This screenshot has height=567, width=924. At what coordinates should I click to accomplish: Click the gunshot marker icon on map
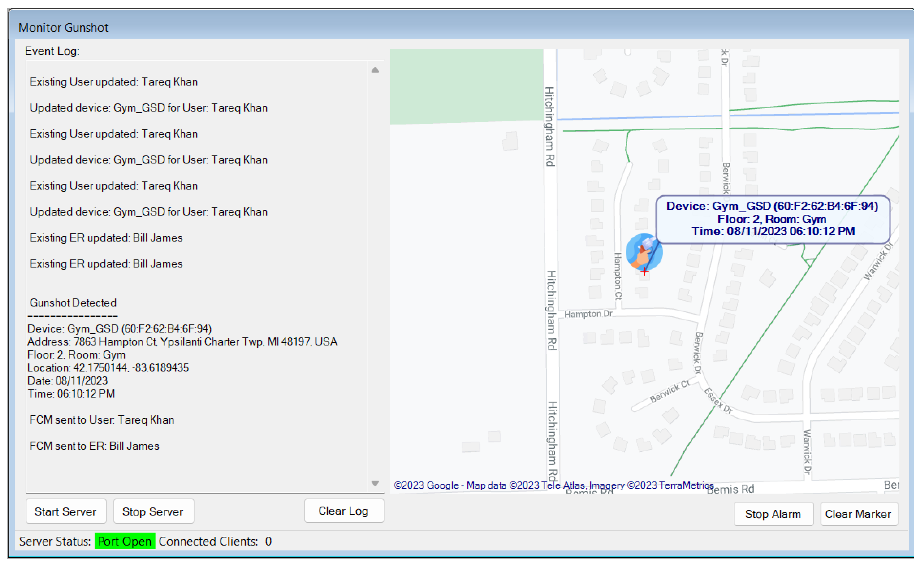click(644, 252)
